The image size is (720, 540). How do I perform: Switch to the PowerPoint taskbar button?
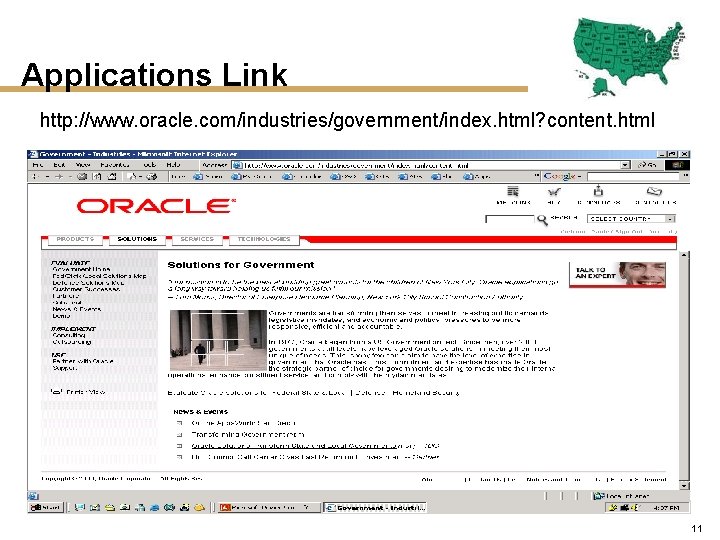click(x=269, y=507)
